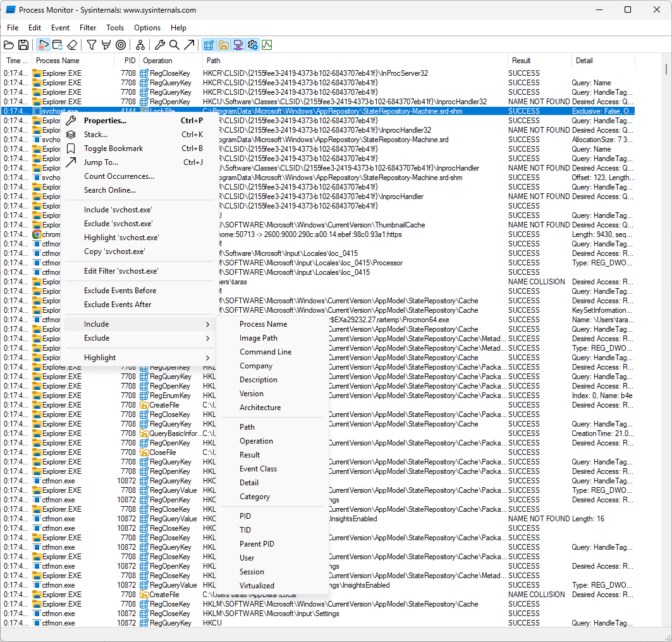Click the vertical scrollbar thumb
The width and height of the screenshot is (672, 642).
pos(666,68)
